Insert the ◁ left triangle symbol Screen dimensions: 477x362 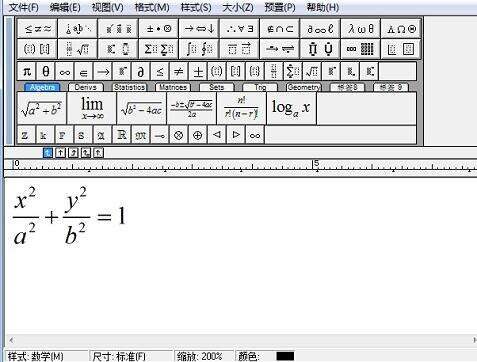click(x=217, y=135)
